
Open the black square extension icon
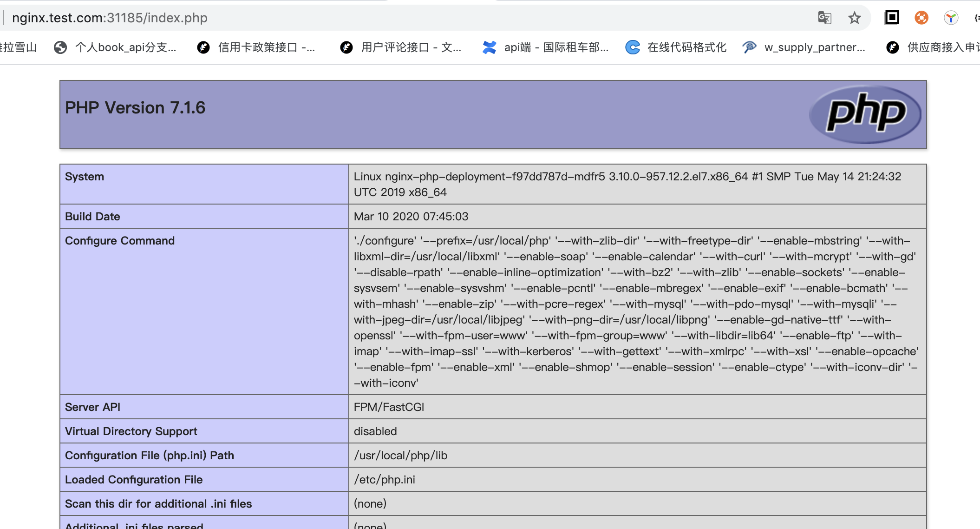pos(892,18)
